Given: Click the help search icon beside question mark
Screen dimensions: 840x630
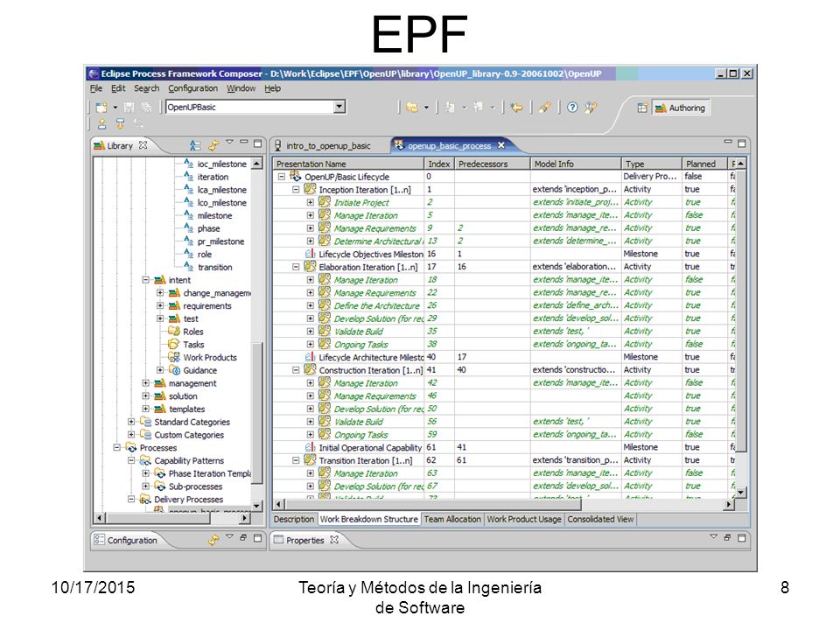Looking at the screenshot, I should [x=591, y=108].
